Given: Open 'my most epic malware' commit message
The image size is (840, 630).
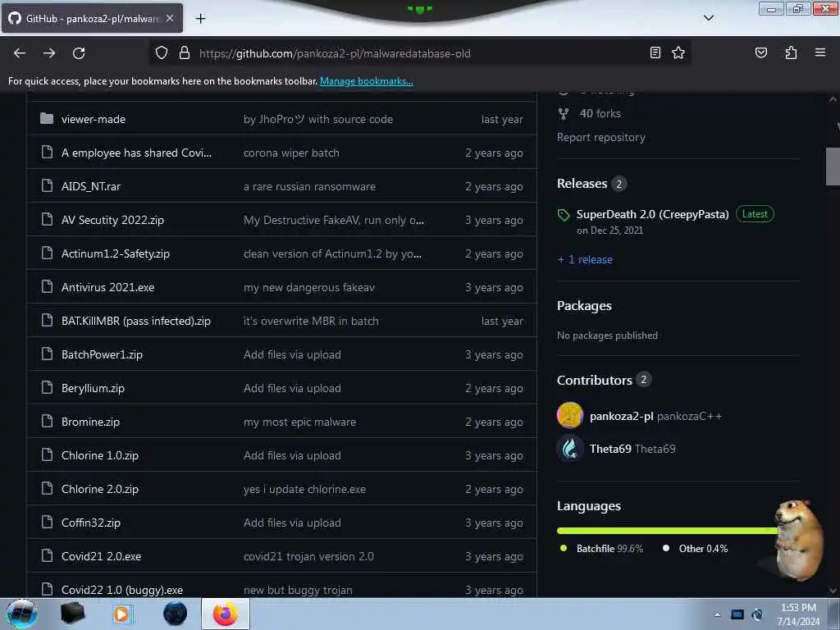Looking at the screenshot, I should pyautogui.click(x=299, y=422).
